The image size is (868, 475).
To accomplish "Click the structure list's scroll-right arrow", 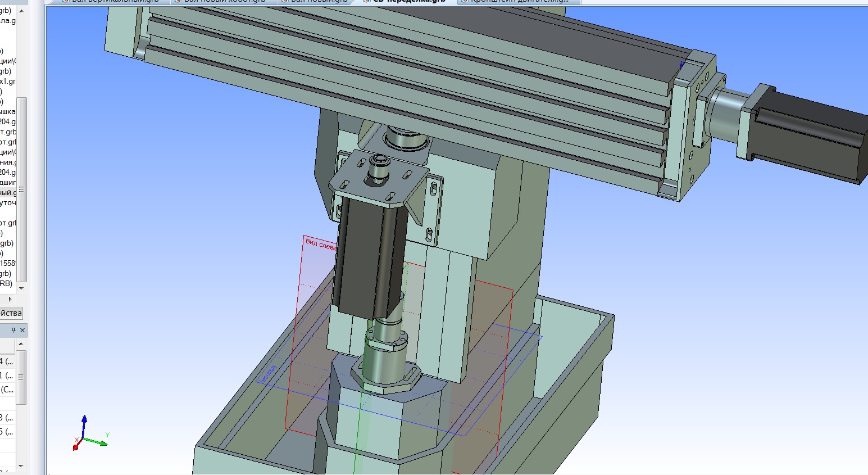I will coord(10,299).
